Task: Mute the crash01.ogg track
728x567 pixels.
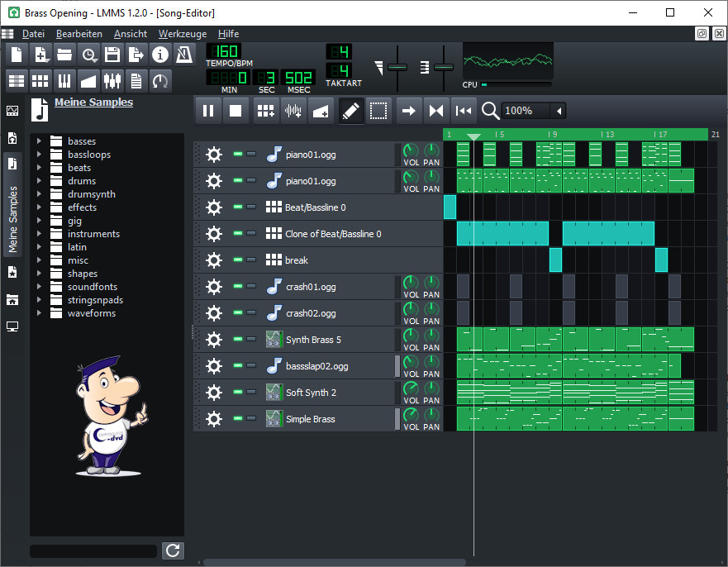Action: point(238,287)
